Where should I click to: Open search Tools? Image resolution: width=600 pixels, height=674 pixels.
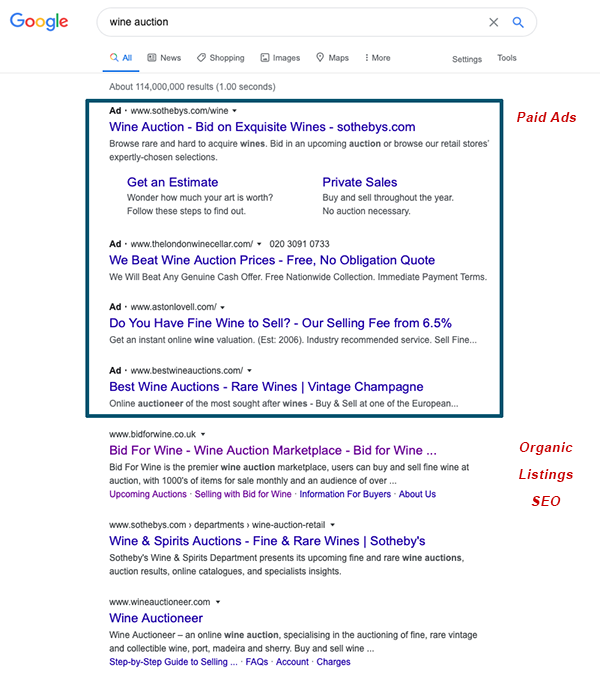[x=507, y=58]
